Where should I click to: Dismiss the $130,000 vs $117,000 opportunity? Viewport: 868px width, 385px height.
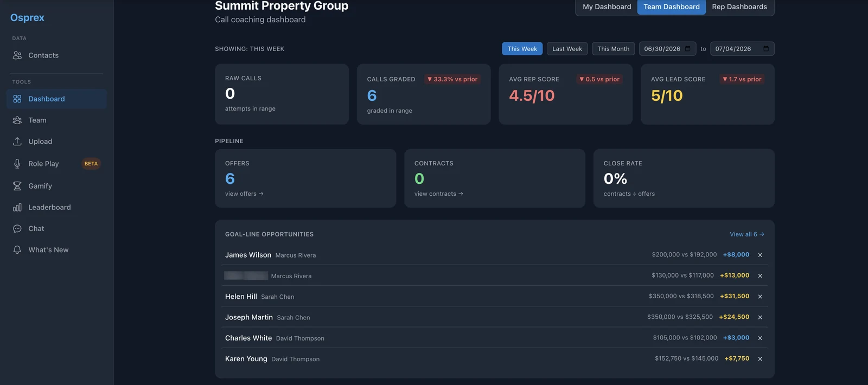[760, 276]
